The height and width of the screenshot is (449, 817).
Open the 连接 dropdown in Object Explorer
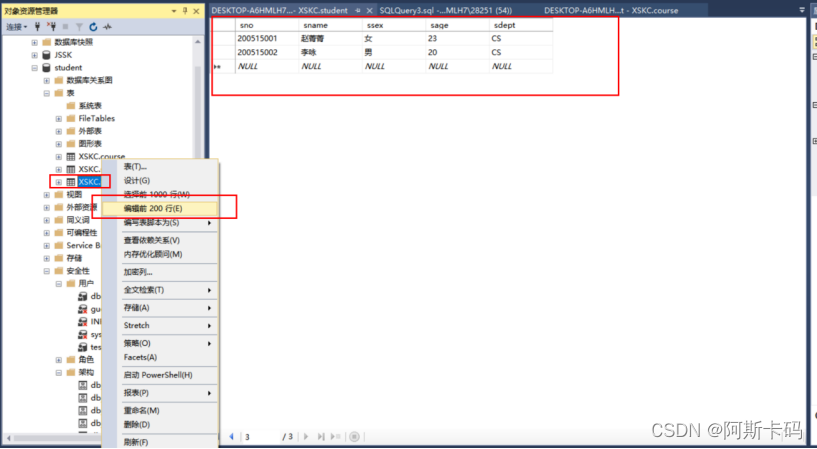pos(16,27)
